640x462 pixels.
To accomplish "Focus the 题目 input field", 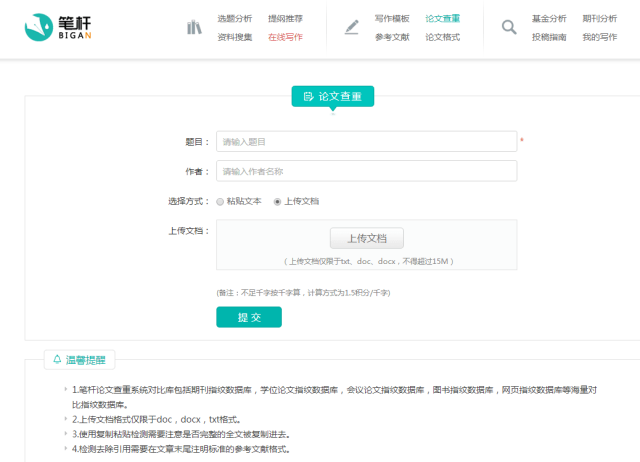I will (x=367, y=142).
